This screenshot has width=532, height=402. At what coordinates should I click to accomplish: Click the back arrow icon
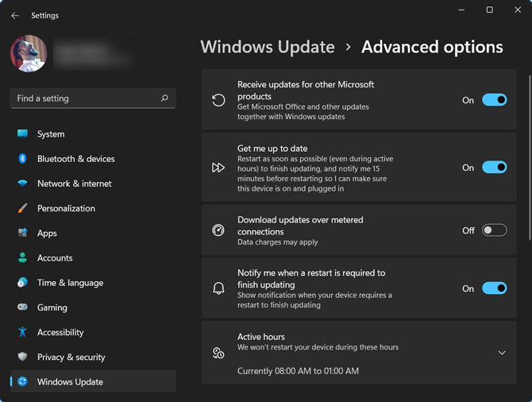(x=14, y=16)
